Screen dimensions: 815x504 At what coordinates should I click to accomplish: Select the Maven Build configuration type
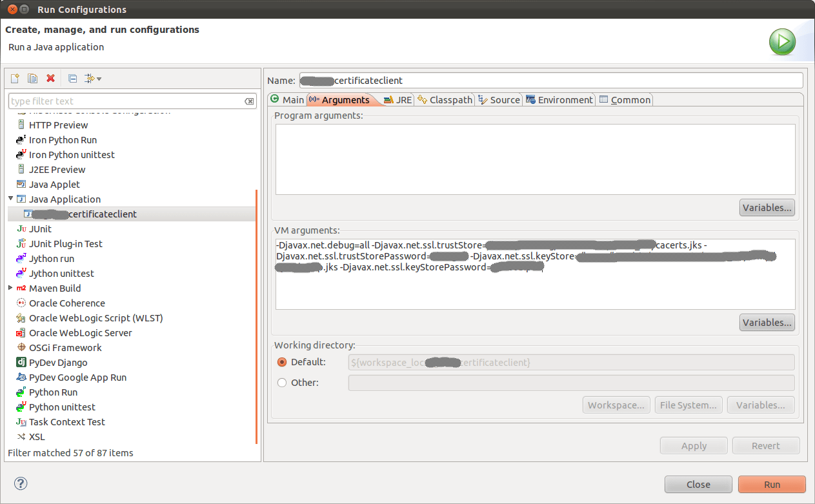(x=54, y=288)
